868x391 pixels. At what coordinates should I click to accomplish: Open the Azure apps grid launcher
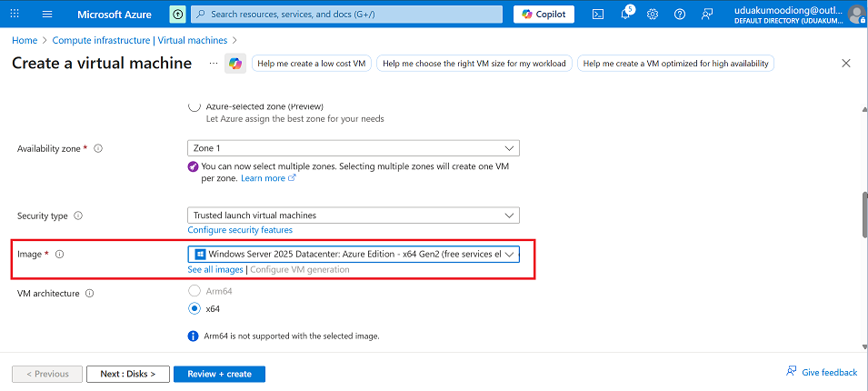[x=15, y=14]
